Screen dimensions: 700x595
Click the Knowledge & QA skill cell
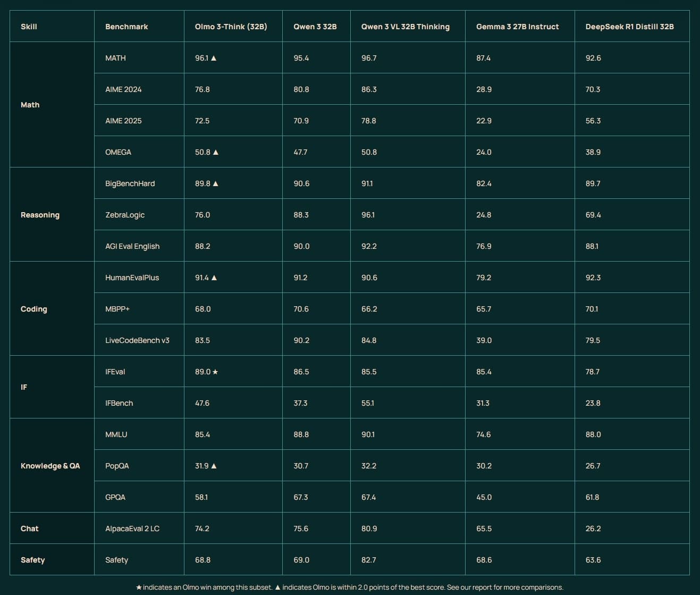pyautogui.click(x=50, y=466)
